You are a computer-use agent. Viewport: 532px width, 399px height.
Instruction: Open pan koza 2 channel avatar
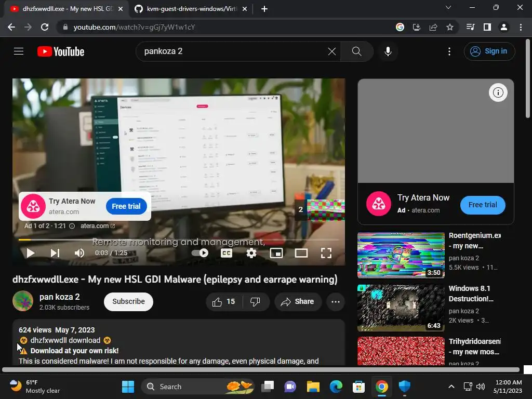point(23,301)
